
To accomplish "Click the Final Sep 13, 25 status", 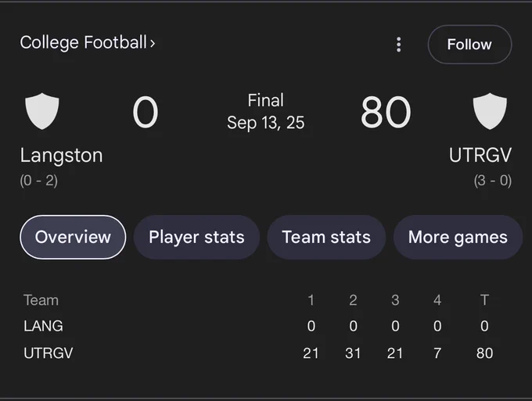I will point(266,112).
